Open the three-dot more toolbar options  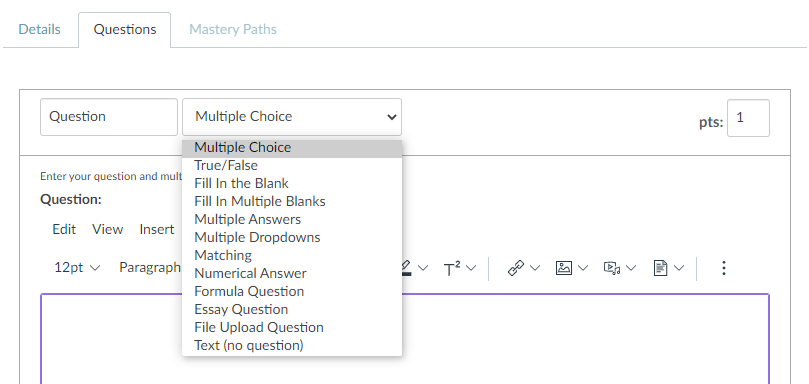click(724, 268)
